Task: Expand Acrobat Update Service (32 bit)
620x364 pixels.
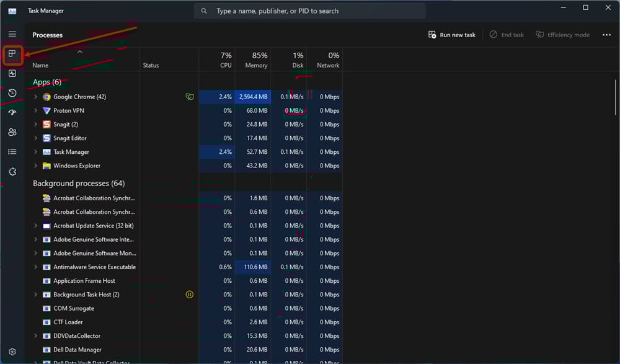Action: pyautogui.click(x=35, y=226)
